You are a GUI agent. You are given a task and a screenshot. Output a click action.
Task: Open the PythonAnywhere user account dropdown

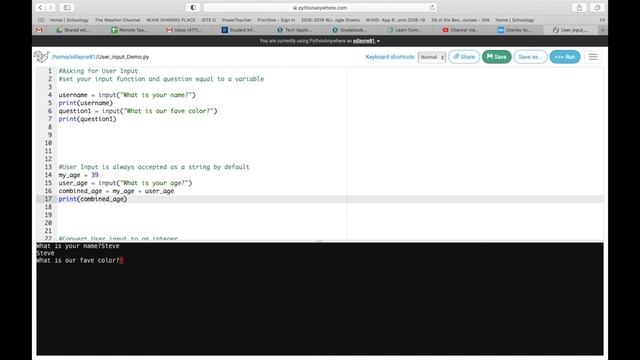366,41
